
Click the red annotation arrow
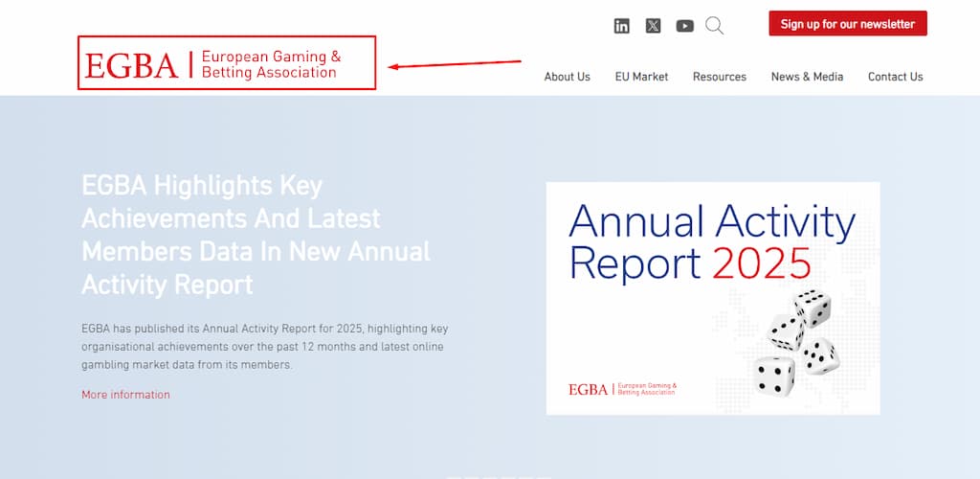click(x=455, y=64)
